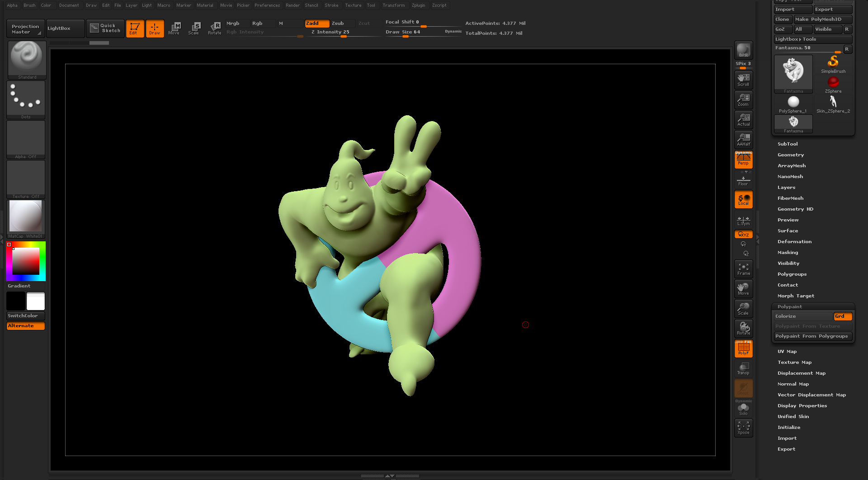
Task: Open the Render menu
Action: point(292,5)
